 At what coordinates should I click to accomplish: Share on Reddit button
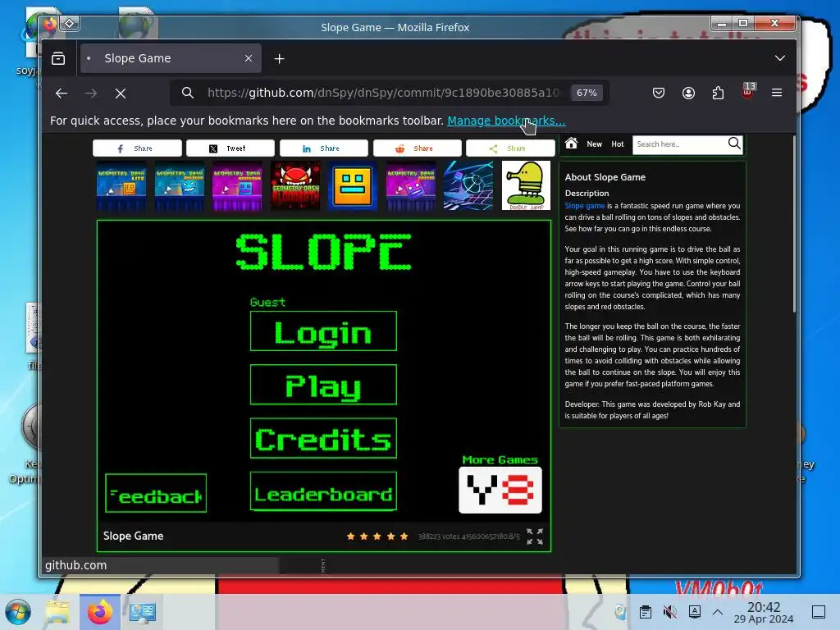click(417, 148)
